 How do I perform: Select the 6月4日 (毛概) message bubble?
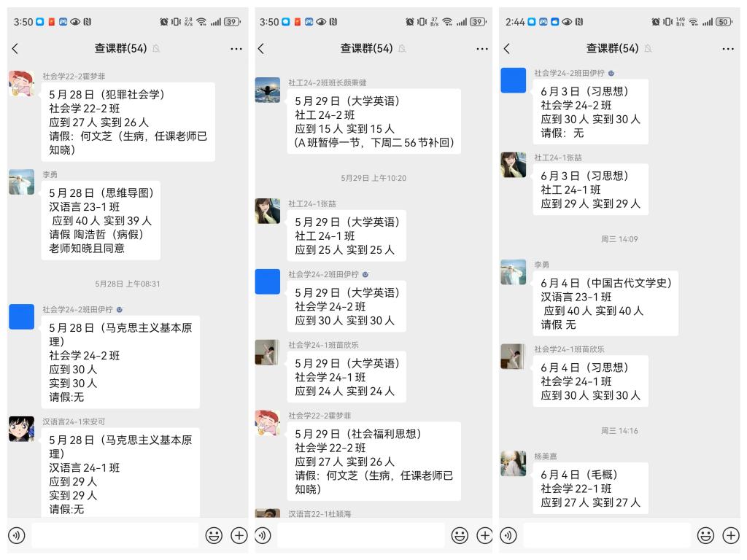click(590, 488)
